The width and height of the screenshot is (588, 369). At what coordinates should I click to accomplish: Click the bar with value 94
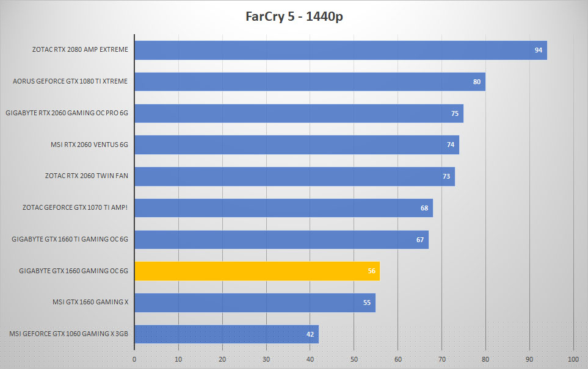pos(341,50)
